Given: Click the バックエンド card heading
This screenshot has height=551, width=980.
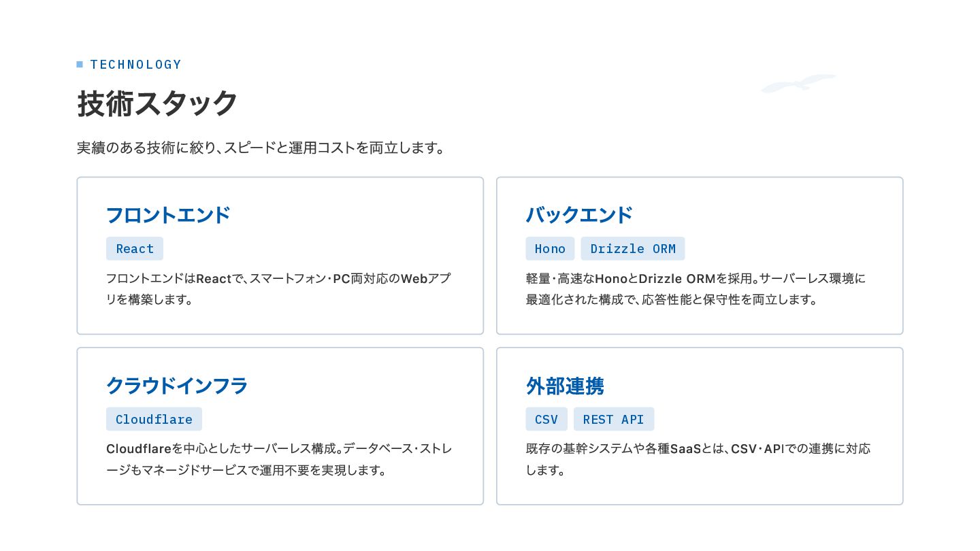Looking at the screenshot, I should [x=579, y=215].
